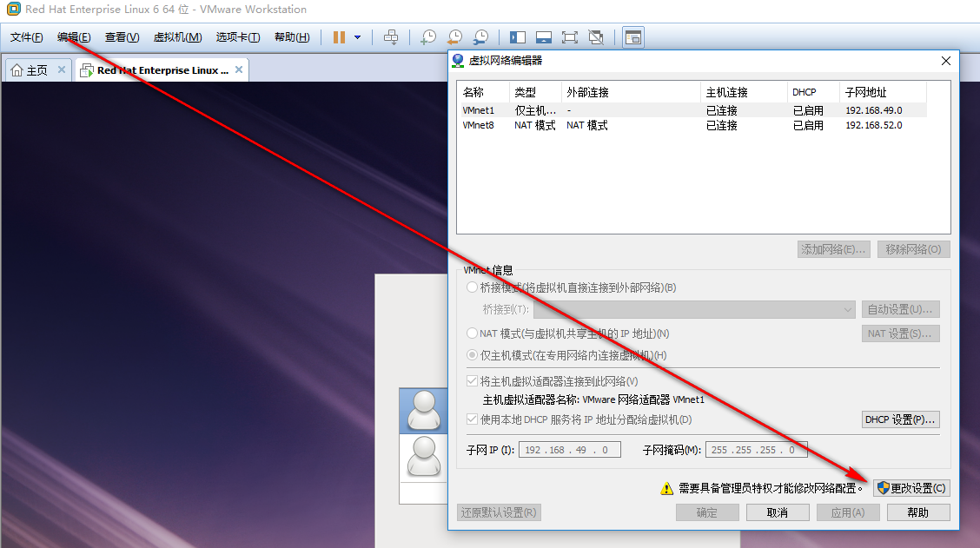Click the NAT 设置(S) button
980x548 pixels.
click(x=900, y=333)
